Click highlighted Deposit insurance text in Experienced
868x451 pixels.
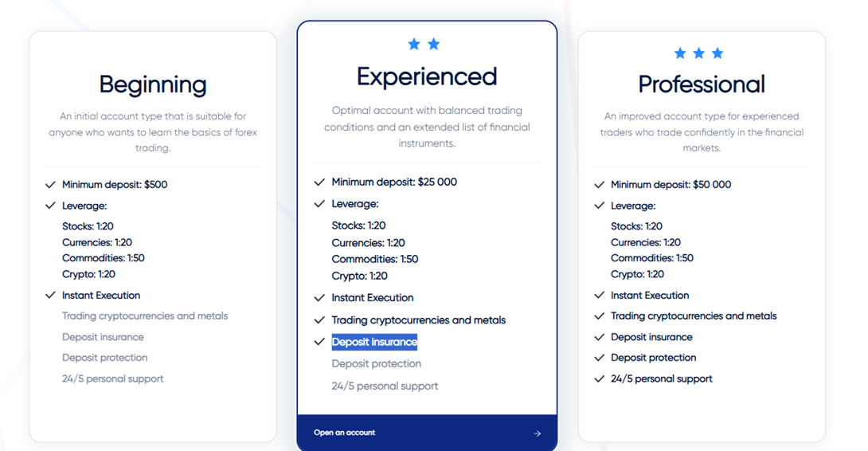374,342
